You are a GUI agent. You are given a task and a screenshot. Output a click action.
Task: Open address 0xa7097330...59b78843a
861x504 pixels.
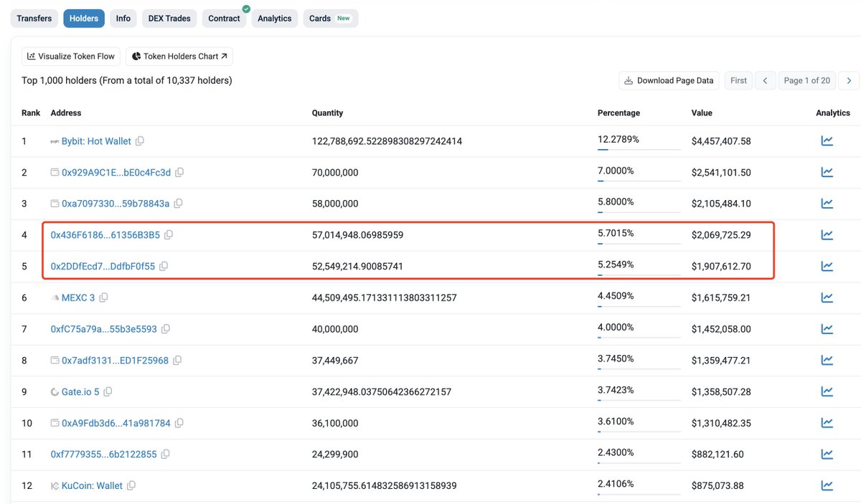click(116, 204)
